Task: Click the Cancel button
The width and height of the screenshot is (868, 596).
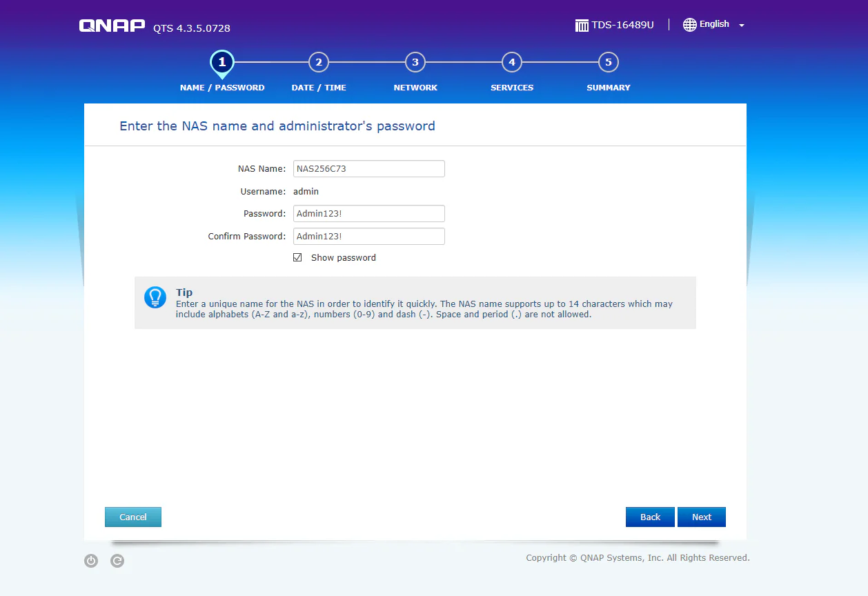Action: pyautogui.click(x=133, y=517)
